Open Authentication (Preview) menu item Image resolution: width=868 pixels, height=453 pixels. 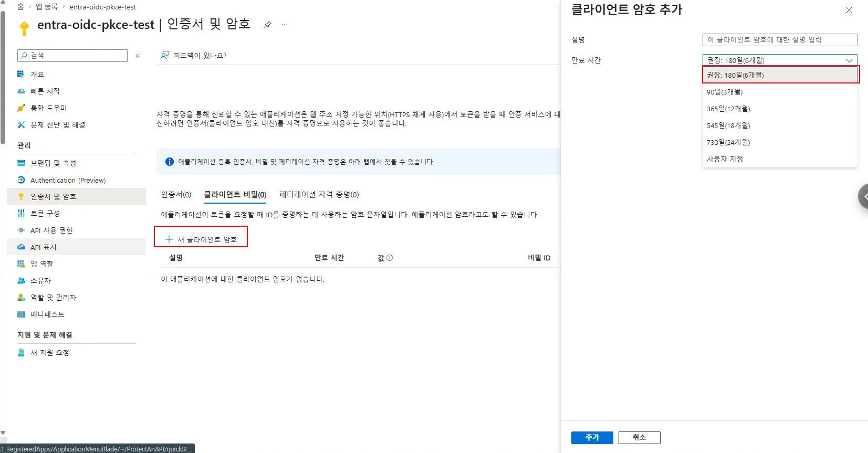coord(76,180)
